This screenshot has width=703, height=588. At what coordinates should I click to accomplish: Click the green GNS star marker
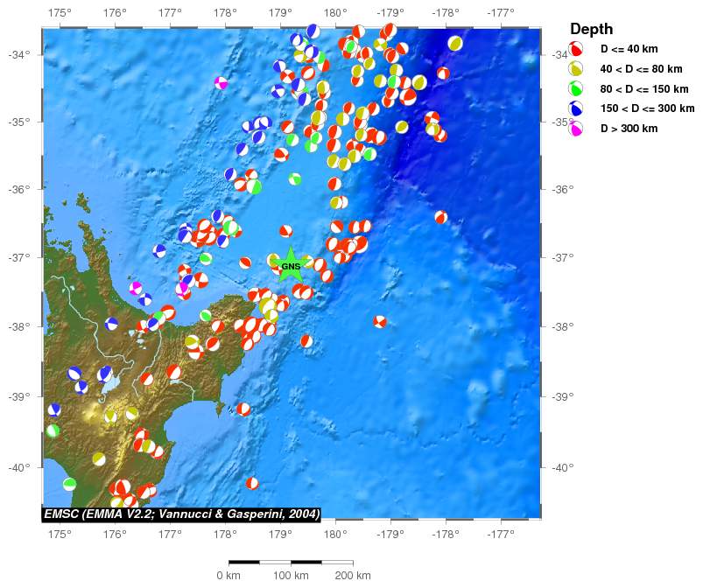click(x=291, y=264)
